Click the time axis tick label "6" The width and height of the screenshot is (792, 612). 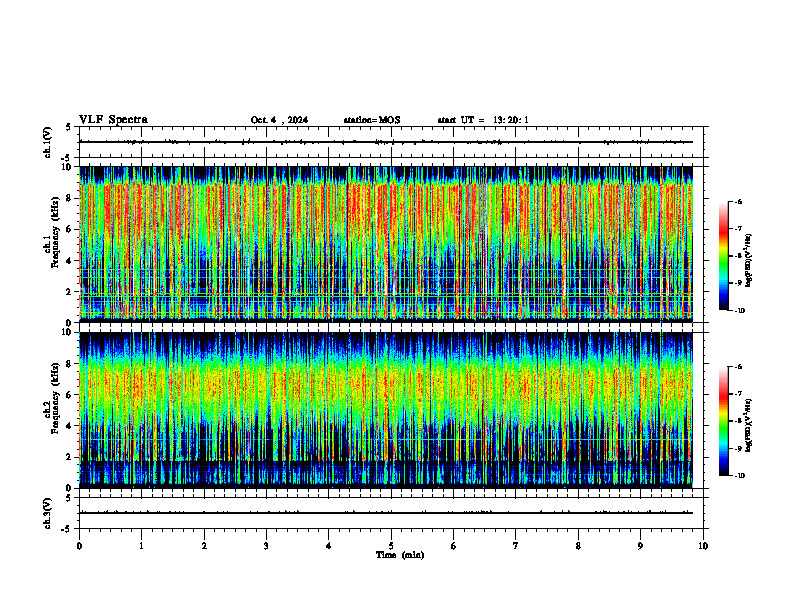(x=454, y=546)
